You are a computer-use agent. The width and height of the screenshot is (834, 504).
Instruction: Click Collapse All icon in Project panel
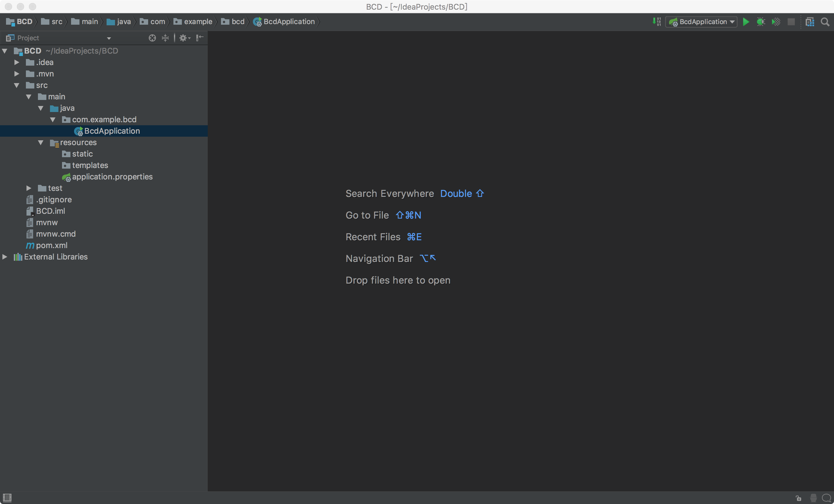(x=165, y=38)
